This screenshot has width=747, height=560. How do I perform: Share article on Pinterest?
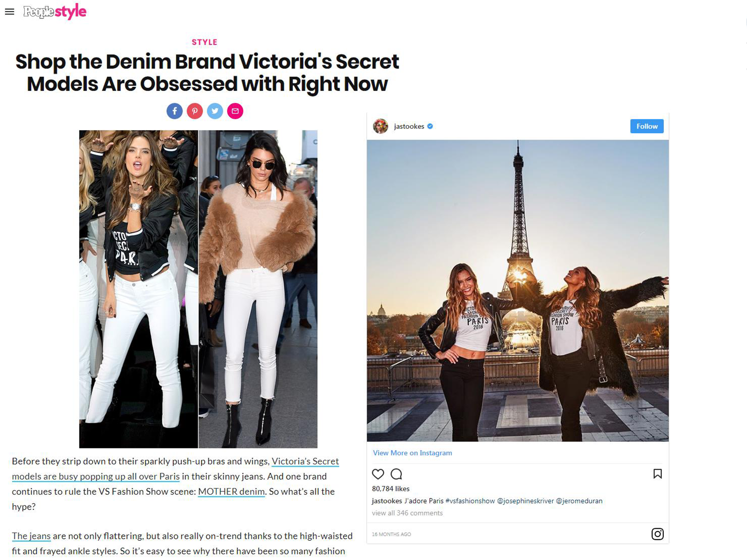195,111
